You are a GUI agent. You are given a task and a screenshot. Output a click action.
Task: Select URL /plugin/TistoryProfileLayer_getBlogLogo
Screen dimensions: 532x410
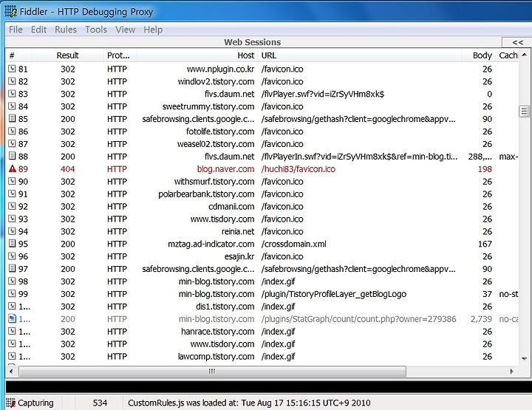coord(334,294)
